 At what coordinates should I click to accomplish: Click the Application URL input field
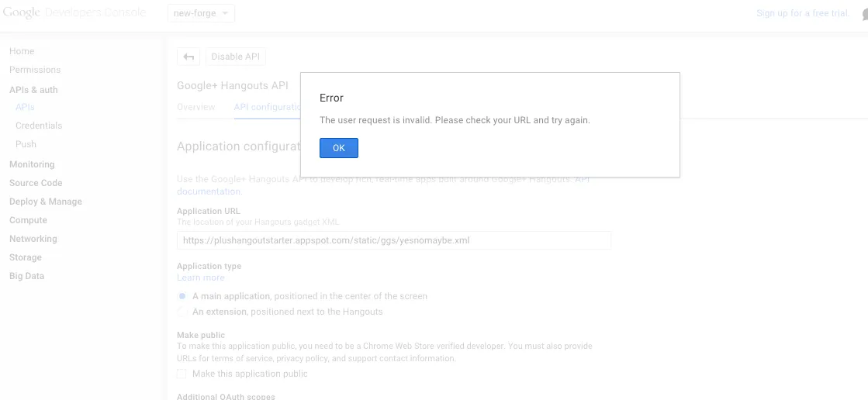(x=393, y=240)
